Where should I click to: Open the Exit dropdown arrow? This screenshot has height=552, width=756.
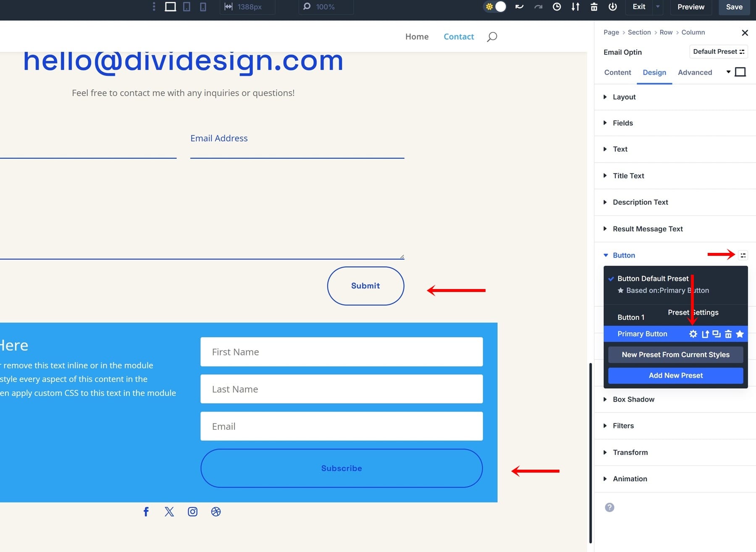(658, 7)
